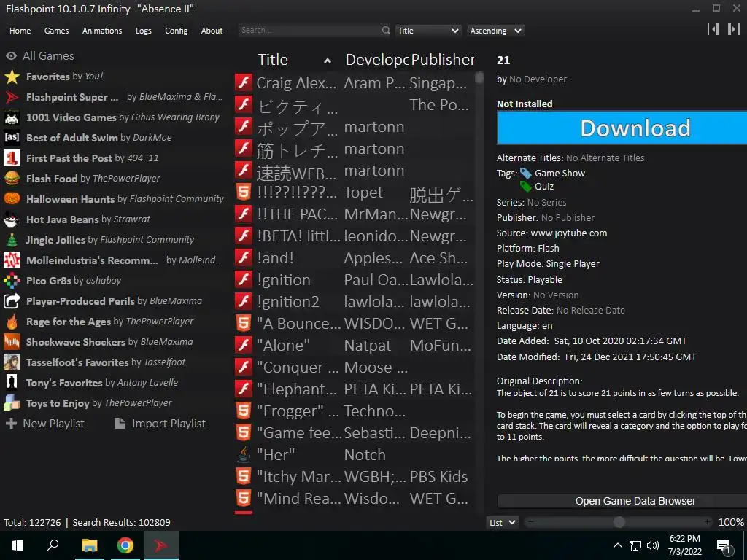
Task: Toggle right sidebar with collapse icon
Action: click(733, 29)
